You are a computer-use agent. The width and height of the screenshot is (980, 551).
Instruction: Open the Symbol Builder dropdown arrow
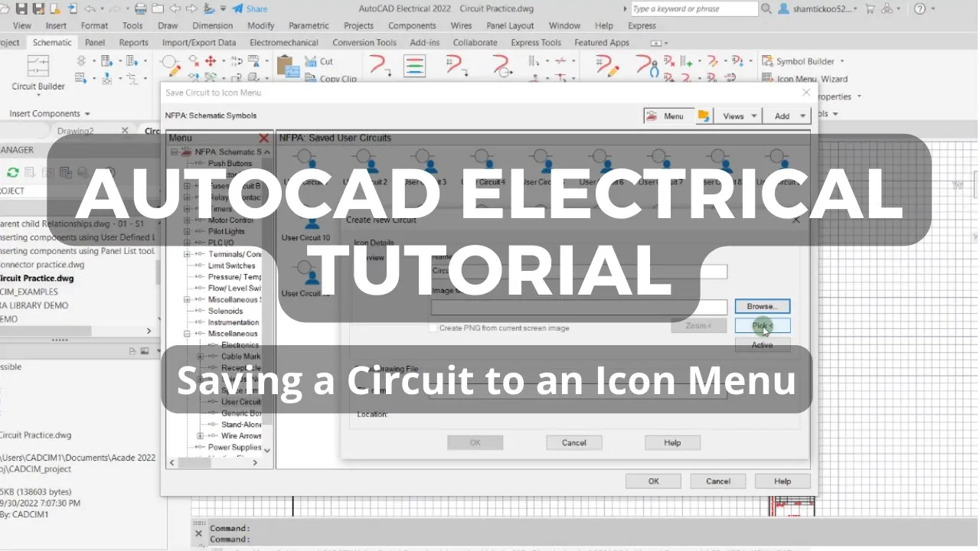[x=842, y=61]
